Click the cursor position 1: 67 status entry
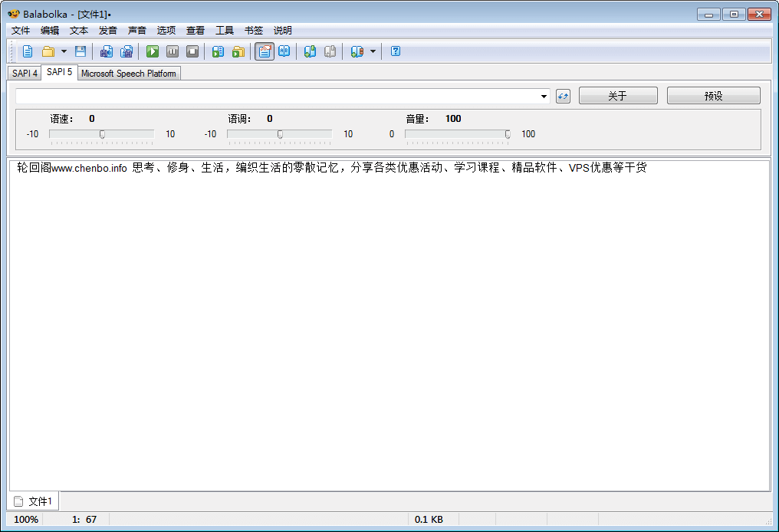Viewport: 779px width, 532px height. [x=84, y=520]
